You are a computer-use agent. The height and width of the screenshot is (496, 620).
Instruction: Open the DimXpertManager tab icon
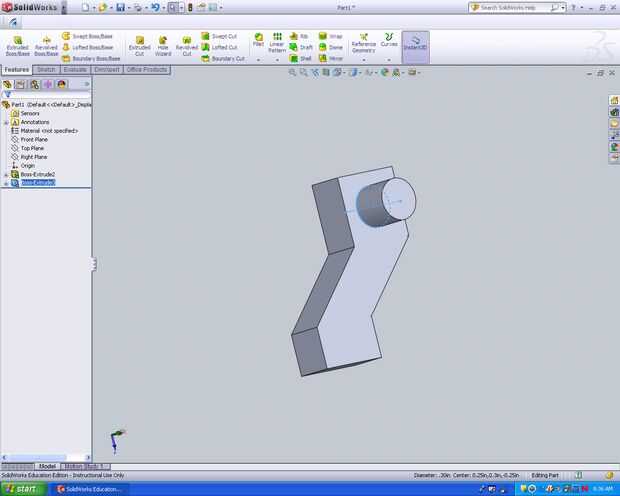48,84
